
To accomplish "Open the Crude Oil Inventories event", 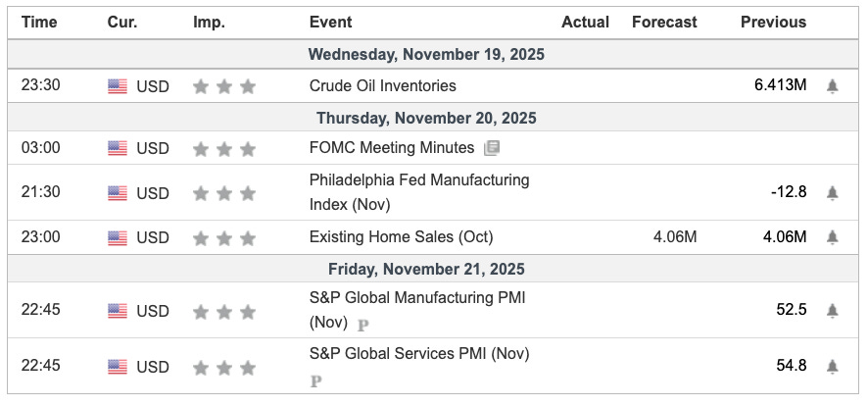I will 382,86.
